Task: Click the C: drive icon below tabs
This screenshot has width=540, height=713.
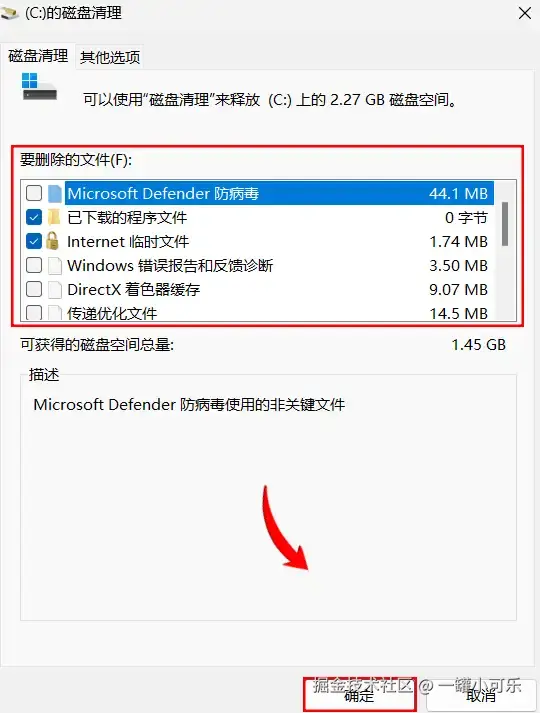Action: [39, 86]
